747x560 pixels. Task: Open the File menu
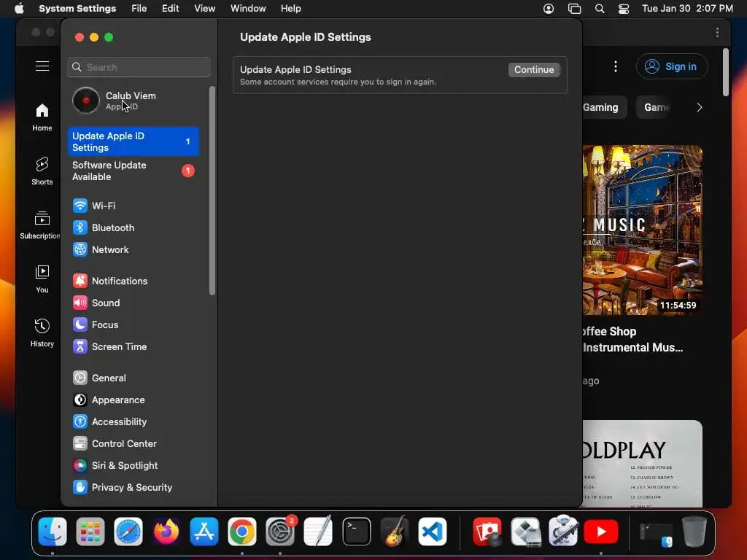click(x=139, y=9)
